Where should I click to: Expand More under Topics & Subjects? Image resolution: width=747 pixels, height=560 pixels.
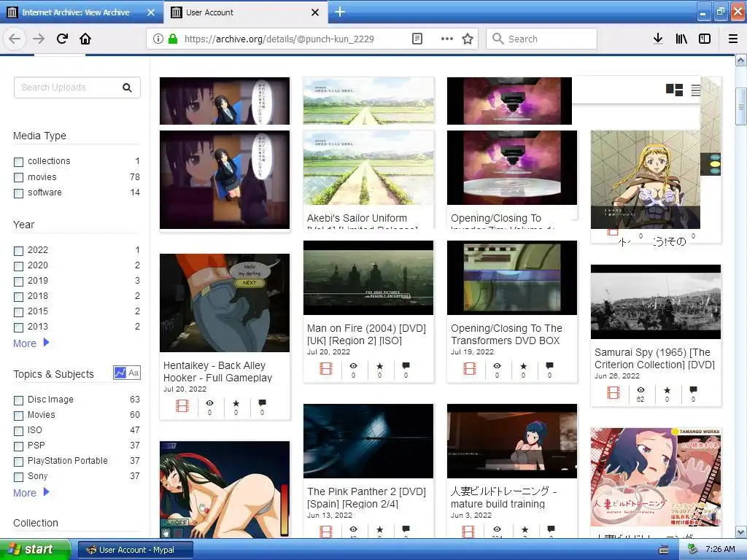point(31,493)
